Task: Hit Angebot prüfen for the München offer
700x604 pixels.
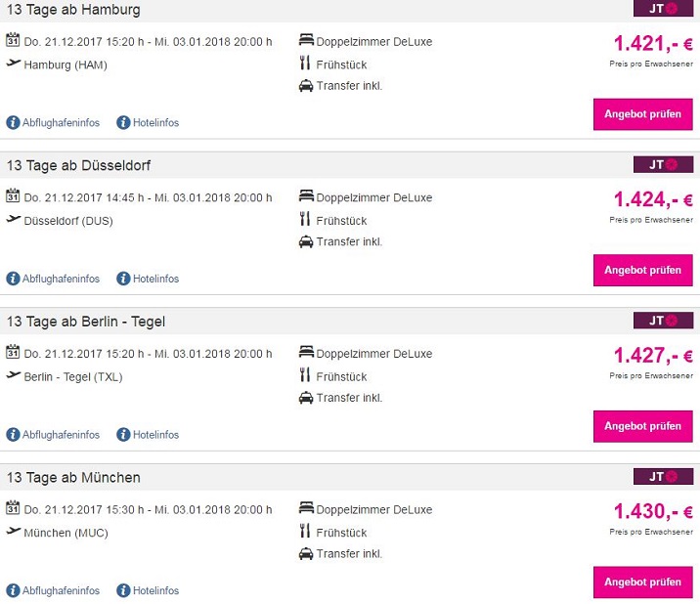Action: pyautogui.click(x=642, y=582)
